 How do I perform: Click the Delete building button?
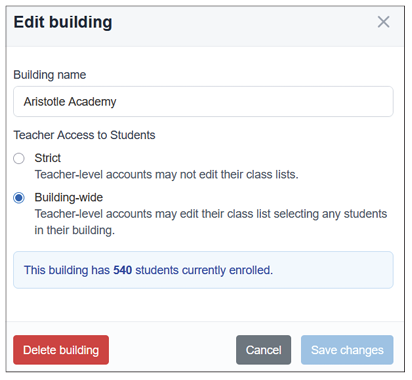point(61,350)
